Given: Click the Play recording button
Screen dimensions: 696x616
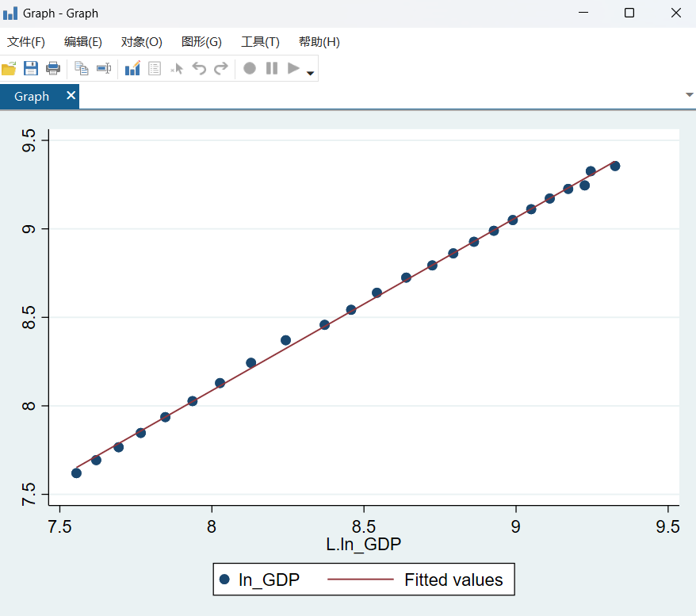Looking at the screenshot, I should [x=293, y=68].
